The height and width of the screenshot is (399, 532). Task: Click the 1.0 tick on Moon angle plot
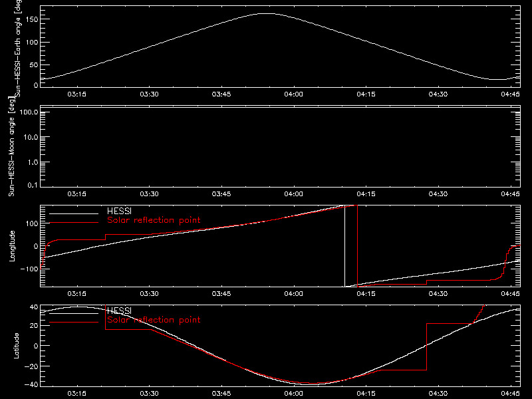[x=33, y=162]
